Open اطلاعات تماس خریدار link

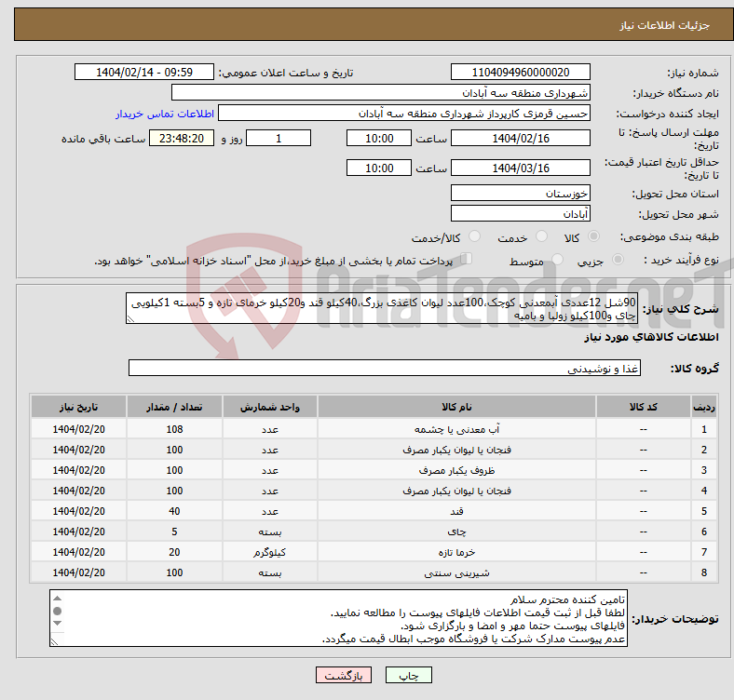pos(165,114)
